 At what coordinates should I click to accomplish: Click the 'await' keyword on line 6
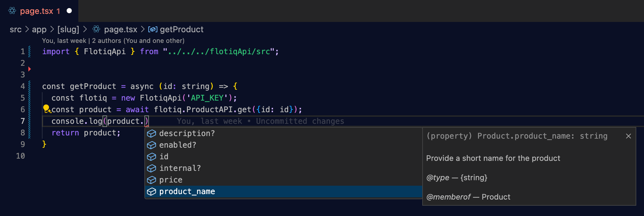tap(137, 110)
